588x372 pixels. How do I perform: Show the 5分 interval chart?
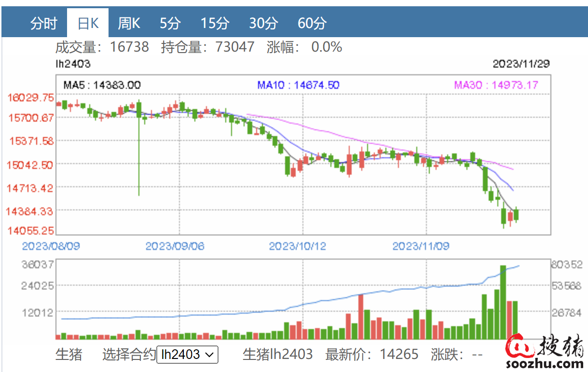[x=170, y=23]
